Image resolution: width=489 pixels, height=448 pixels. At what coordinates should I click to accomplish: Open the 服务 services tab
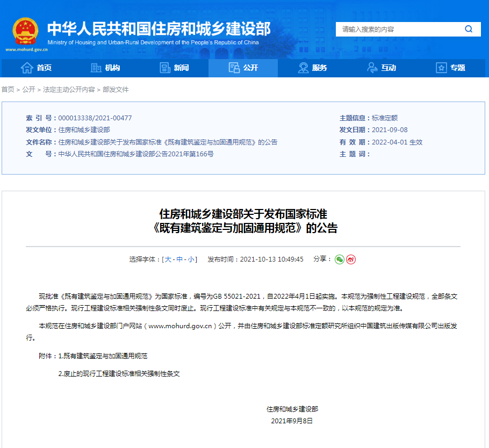[x=312, y=68]
